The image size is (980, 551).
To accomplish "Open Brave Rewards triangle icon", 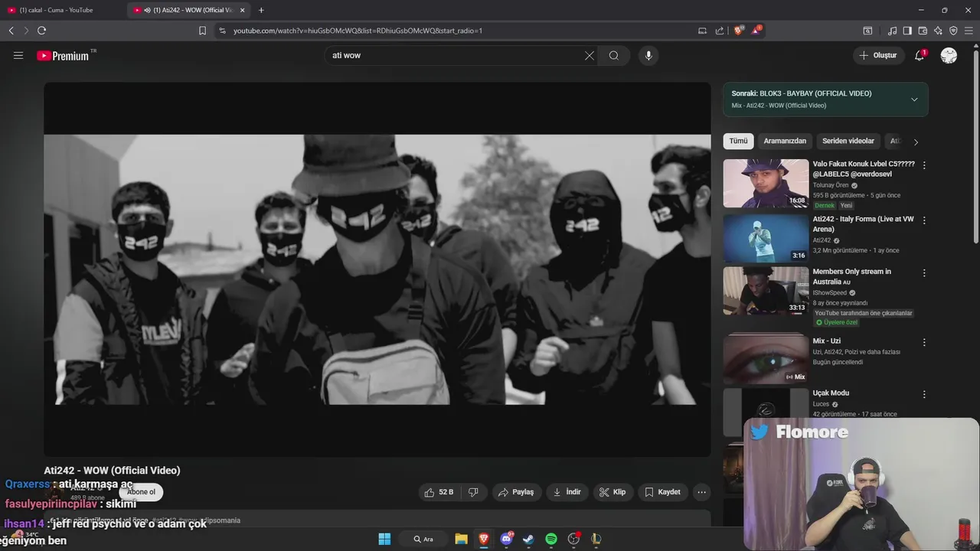I will (756, 31).
